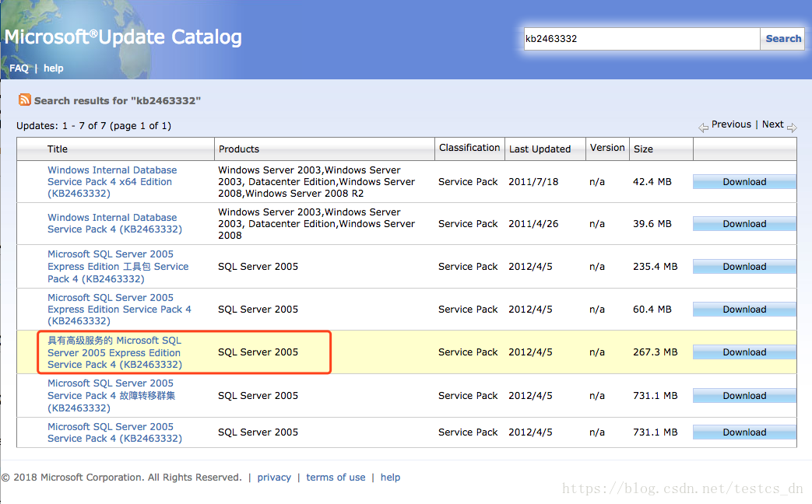Click the 60.4 MB size cell
This screenshot has height=504, width=812.
(652, 309)
